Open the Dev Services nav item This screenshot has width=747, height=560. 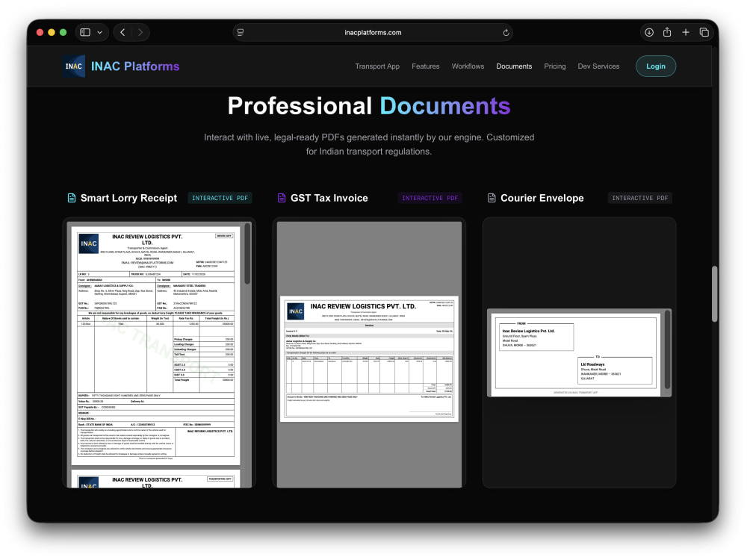coord(599,66)
